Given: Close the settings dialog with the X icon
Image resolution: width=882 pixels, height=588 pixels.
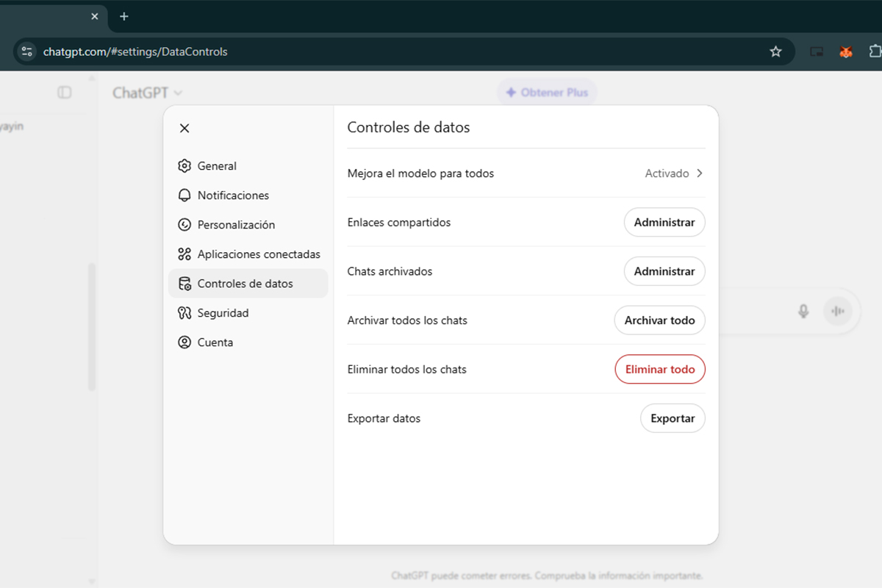Looking at the screenshot, I should click(x=184, y=128).
